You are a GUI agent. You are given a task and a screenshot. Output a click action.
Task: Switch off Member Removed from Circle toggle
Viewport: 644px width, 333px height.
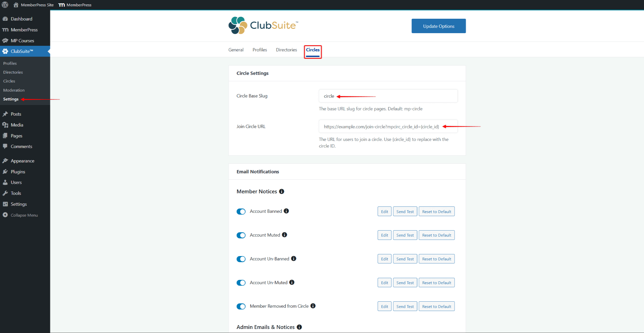click(241, 306)
